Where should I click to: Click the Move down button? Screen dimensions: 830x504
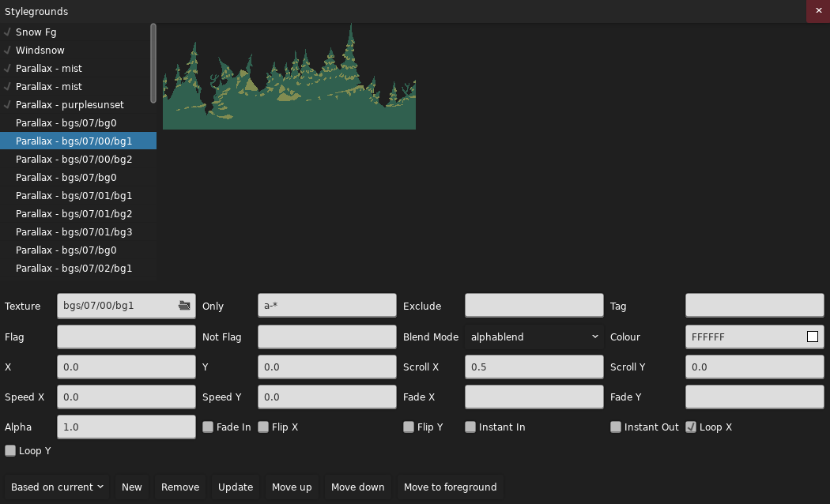pyautogui.click(x=358, y=487)
